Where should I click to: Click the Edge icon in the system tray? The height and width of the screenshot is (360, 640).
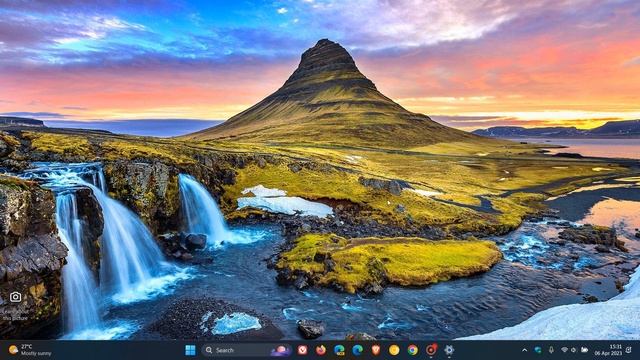(x=538, y=350)
